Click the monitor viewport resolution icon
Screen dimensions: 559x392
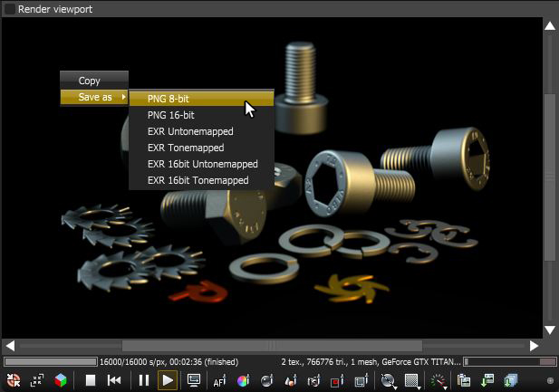click(194, 380)
